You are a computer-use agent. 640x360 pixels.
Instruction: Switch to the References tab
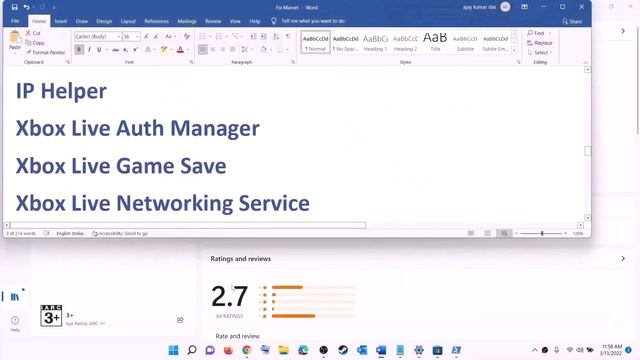(x=156, y=21)
